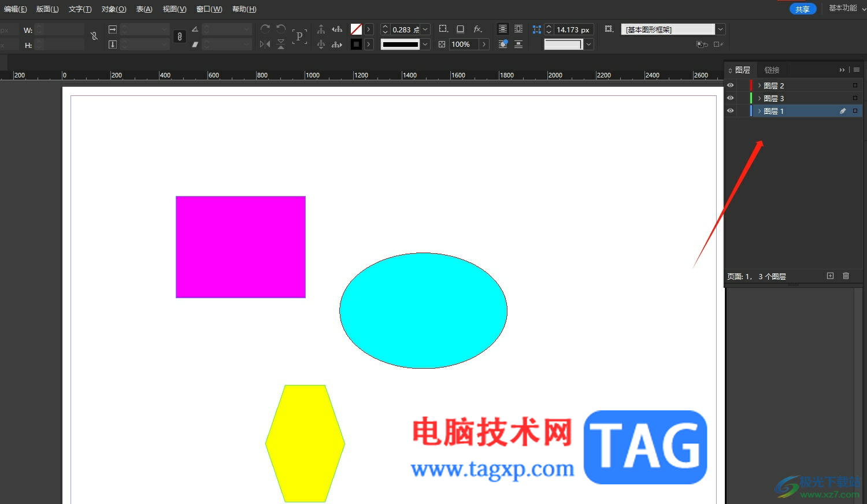Click the 共享 share button
Screen dimensions: 867x504
pos(802,9)
